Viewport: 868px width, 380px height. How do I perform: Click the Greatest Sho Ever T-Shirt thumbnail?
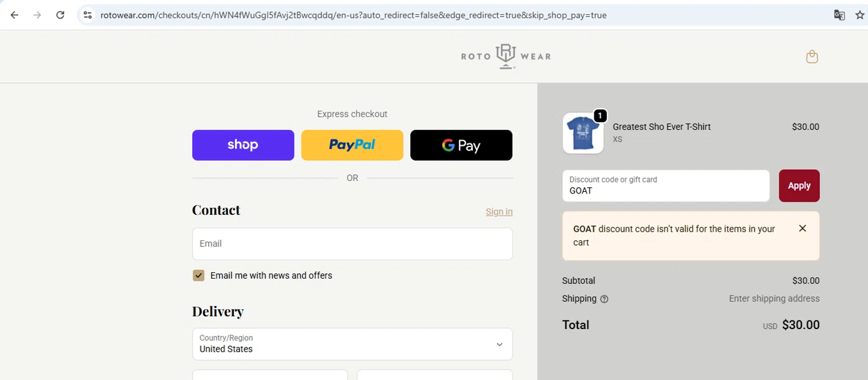coord(583,133)
